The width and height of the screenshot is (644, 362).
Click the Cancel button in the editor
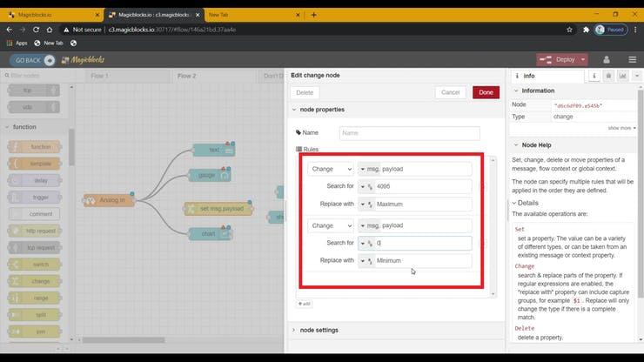tap(450, 92)
